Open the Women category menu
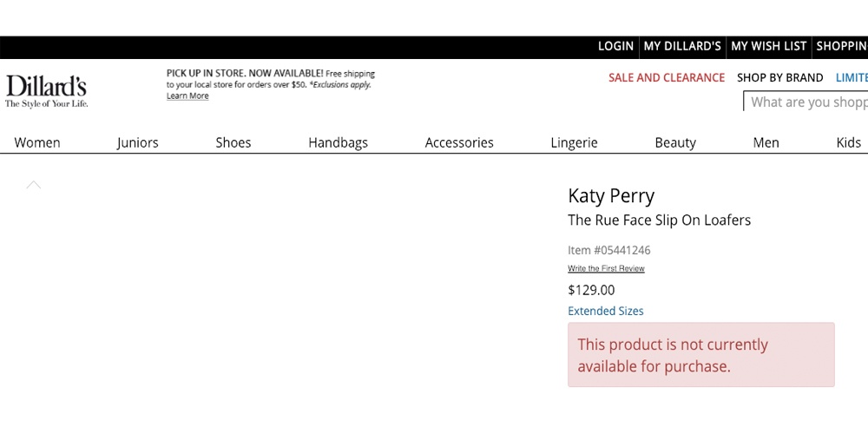This screenshot has width=868, height=434. pos(37,142)
